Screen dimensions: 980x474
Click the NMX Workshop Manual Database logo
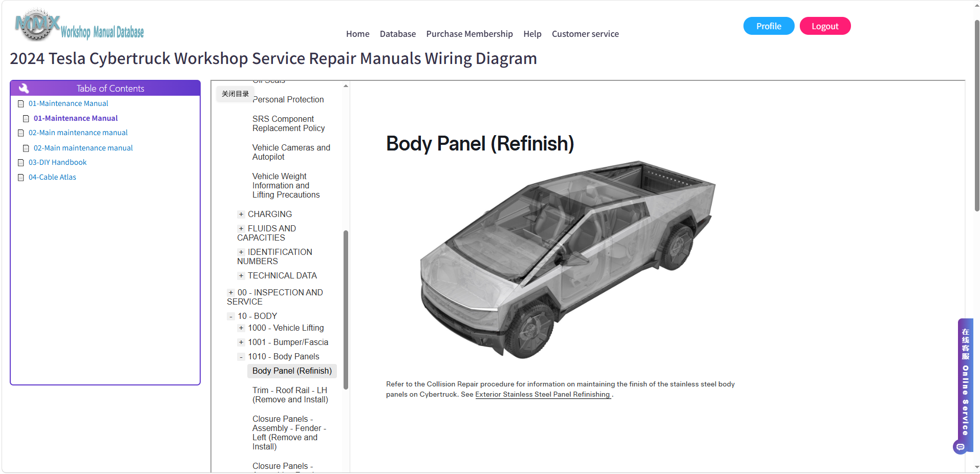click(79, 25)
